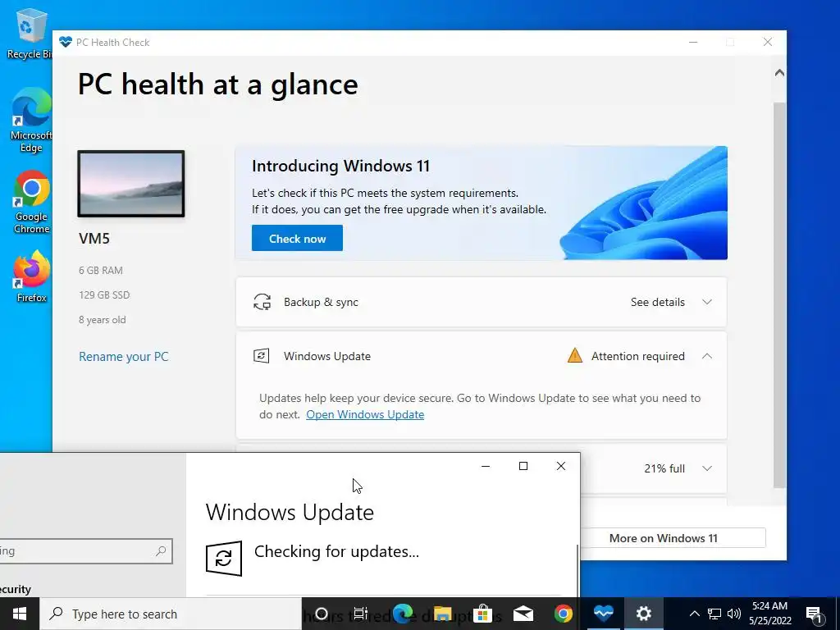
Task: Open Microsoft Store from the taskbar
Action: pyautogui.click(x=482, y=614)
